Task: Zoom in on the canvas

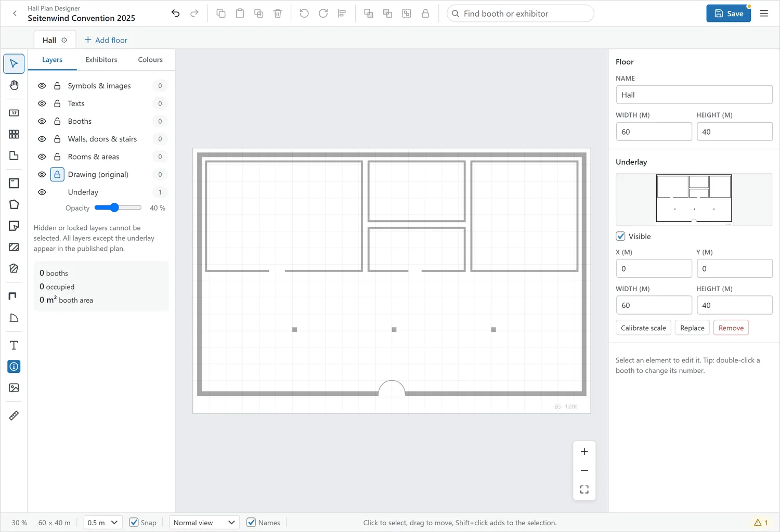Action: (584, 452)
